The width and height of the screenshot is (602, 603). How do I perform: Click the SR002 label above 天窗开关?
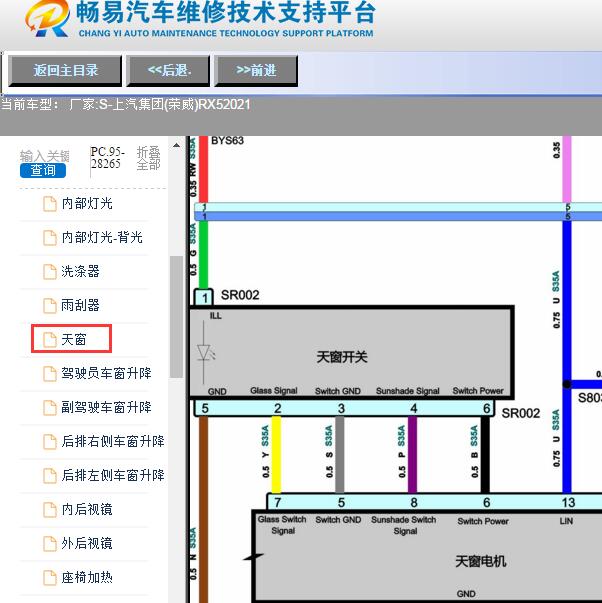pyautogui.click(x=240, y=295)
